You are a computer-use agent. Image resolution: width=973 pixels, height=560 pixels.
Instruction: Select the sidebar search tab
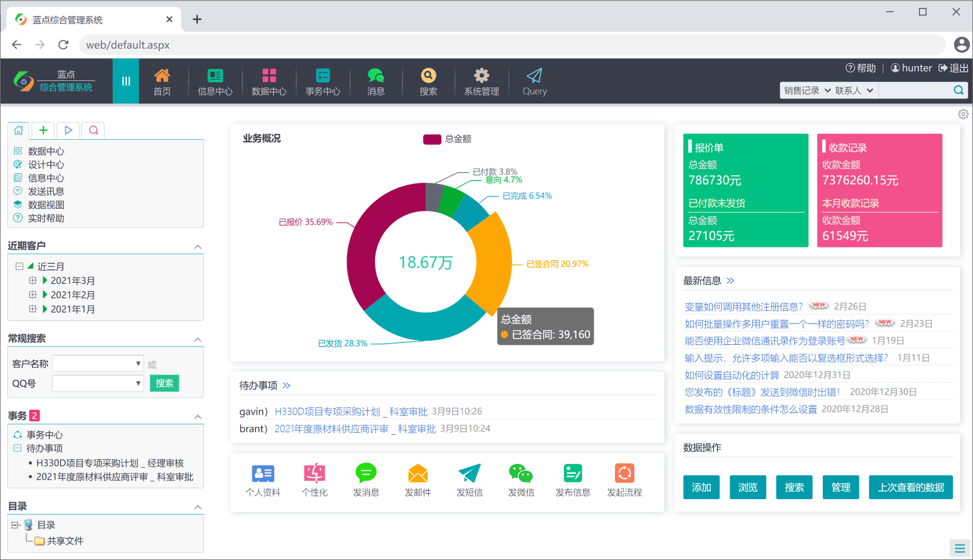point(93,130)
